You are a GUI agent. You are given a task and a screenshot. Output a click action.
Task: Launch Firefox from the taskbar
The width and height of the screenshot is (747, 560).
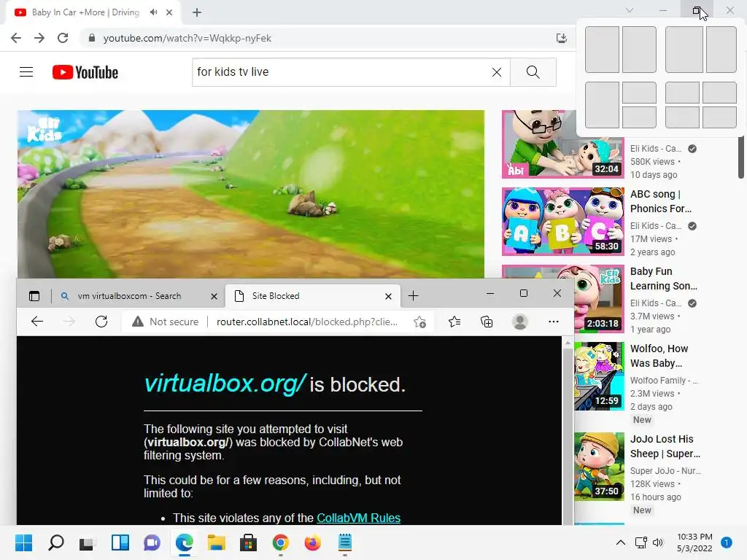pyautogui.click(x=312, y=542)
